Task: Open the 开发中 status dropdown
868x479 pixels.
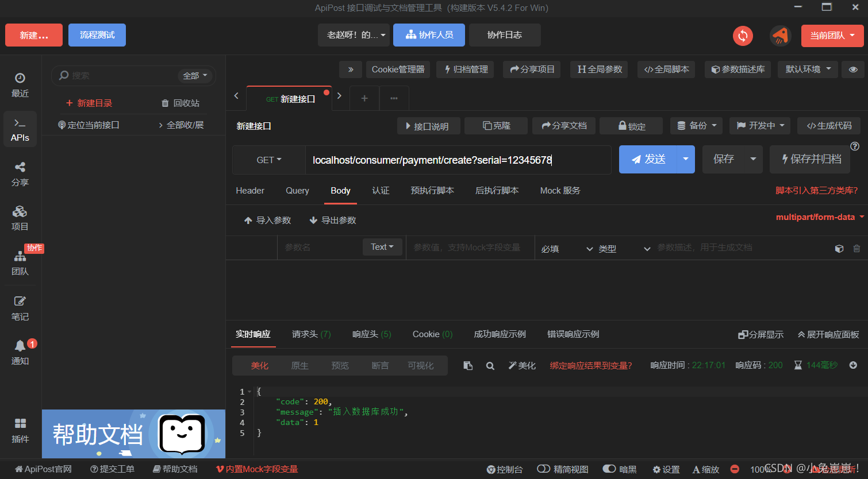Action: click(760, 126)
